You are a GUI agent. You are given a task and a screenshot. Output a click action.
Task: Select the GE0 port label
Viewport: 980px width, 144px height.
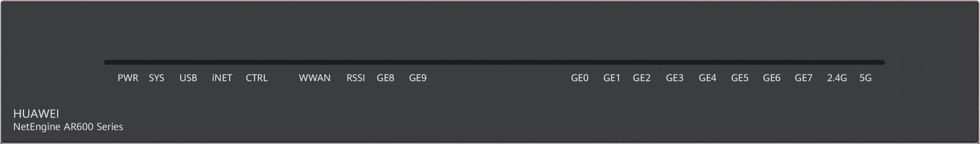580,78
